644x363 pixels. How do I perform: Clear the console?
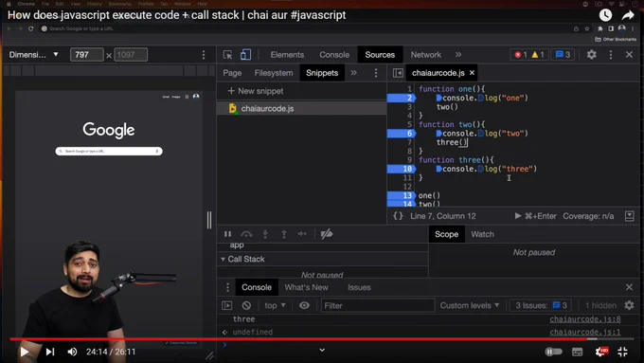pyautogui.click(x=246, y=305)
